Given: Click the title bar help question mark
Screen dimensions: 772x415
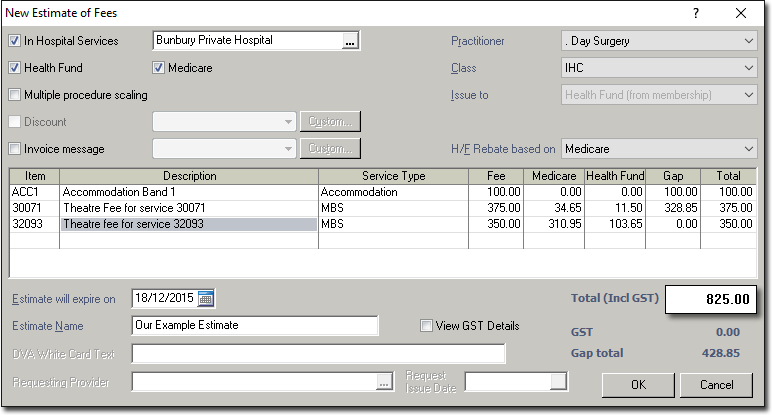Looking at the screenshot, I should (x=696, y=13).
